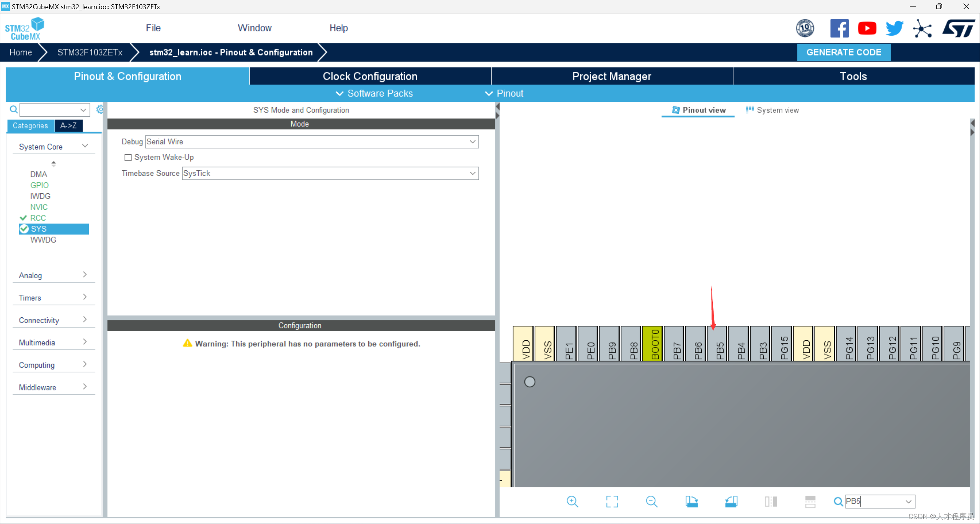980x524 pixels.
Task: Select NVIC in System Core list
Action: [39, 207]
